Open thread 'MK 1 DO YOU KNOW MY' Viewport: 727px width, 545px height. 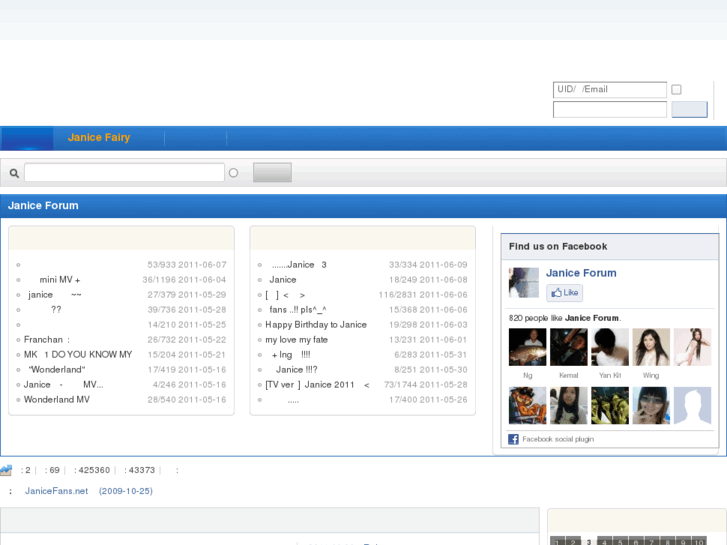[78, 354]
